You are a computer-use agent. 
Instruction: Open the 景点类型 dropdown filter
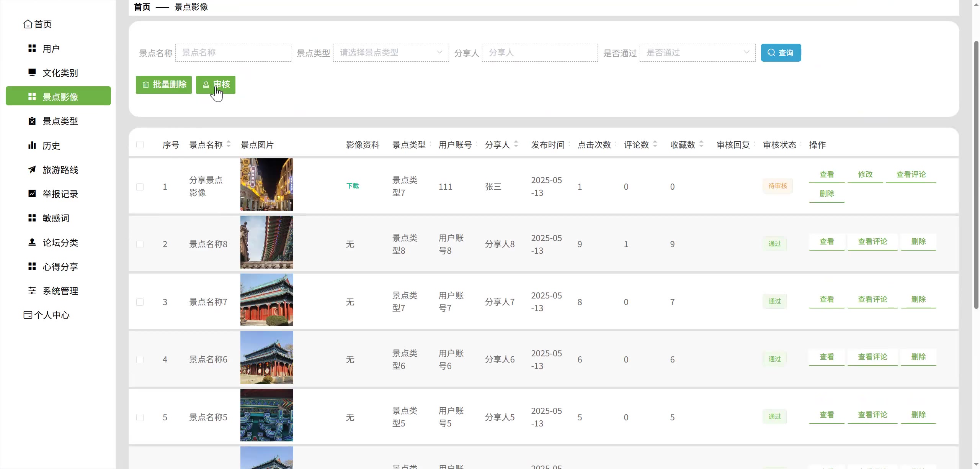tap(390, 52)
